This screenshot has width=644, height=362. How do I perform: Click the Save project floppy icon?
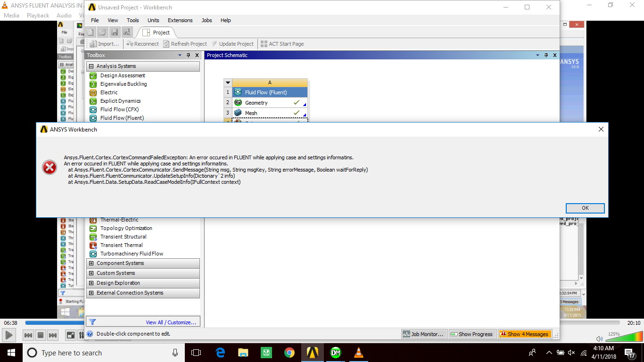pyautogui.click(x=115, y=32)
